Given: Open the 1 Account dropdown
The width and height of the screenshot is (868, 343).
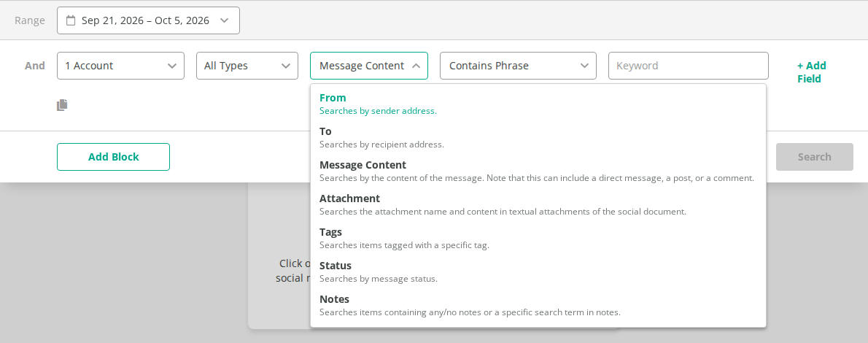Looking at the screenshot, I should 120,66.
